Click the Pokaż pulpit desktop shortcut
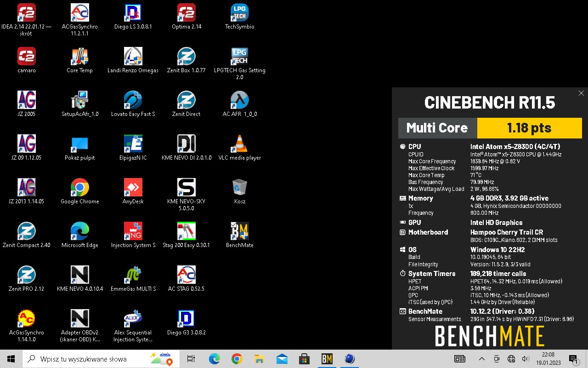 point(79,144)
